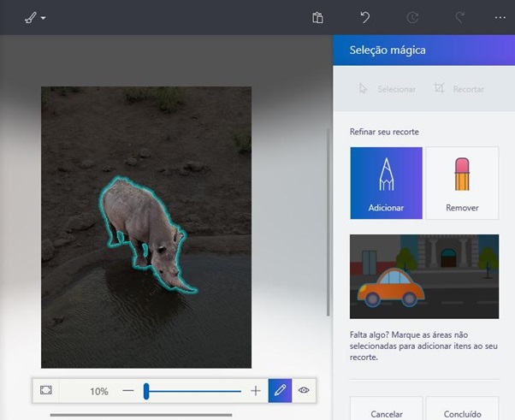
Task: Toggle the eye view mode
Action: [x=304, y=390]
